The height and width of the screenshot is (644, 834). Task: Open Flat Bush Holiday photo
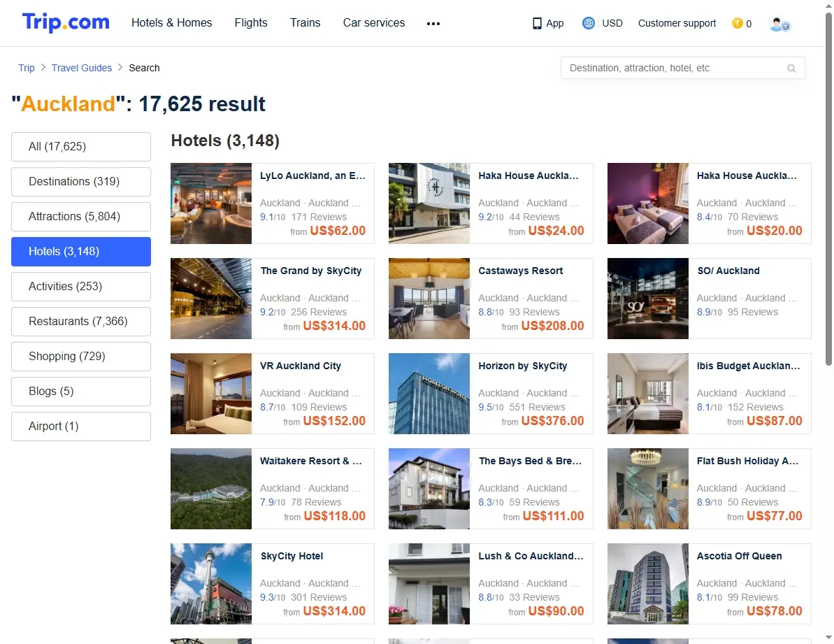point(648,489)
